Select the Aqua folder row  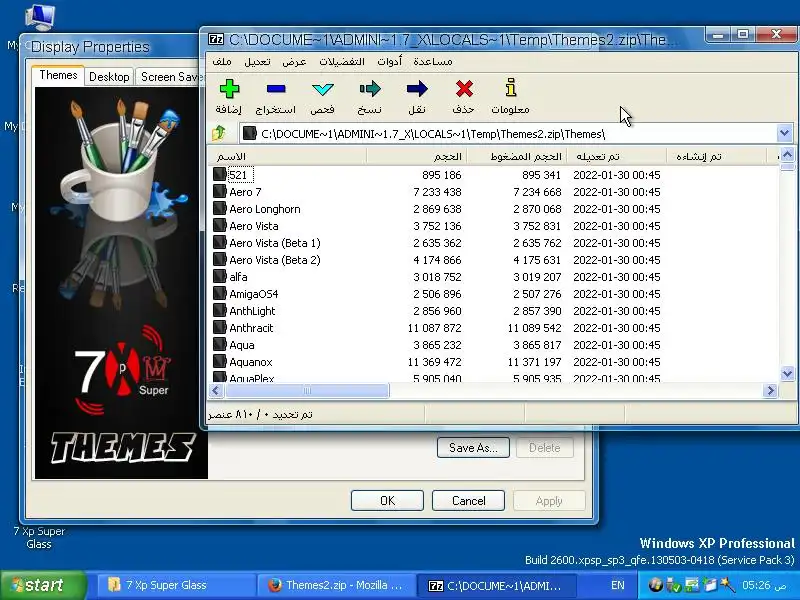pyautogui.click(x=492, y=344)
